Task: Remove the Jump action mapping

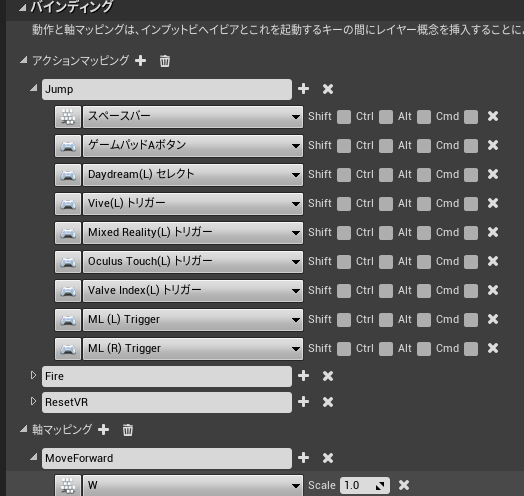Action: tap(328, 89)
